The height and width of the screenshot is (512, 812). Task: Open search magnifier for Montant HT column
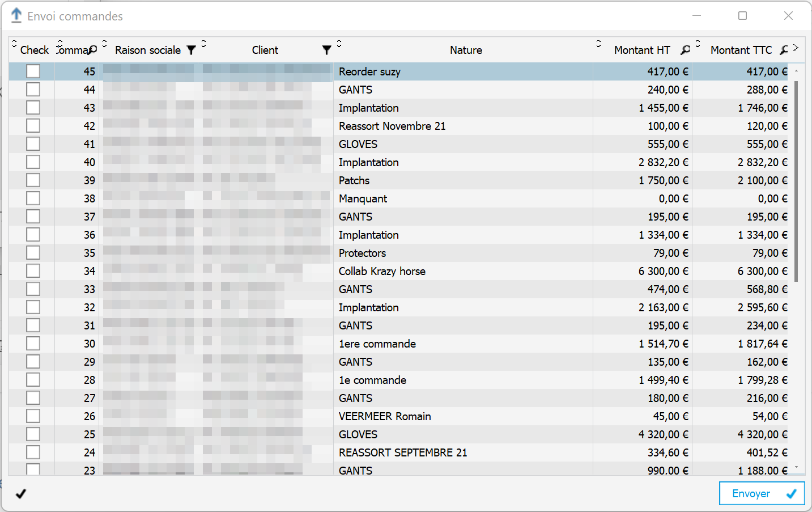[x=685, y=50]
